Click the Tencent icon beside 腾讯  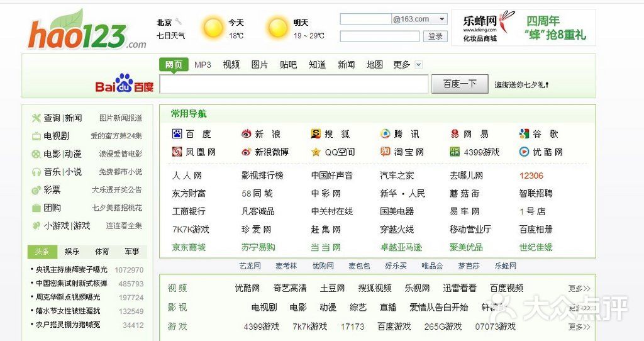point(386,133)
